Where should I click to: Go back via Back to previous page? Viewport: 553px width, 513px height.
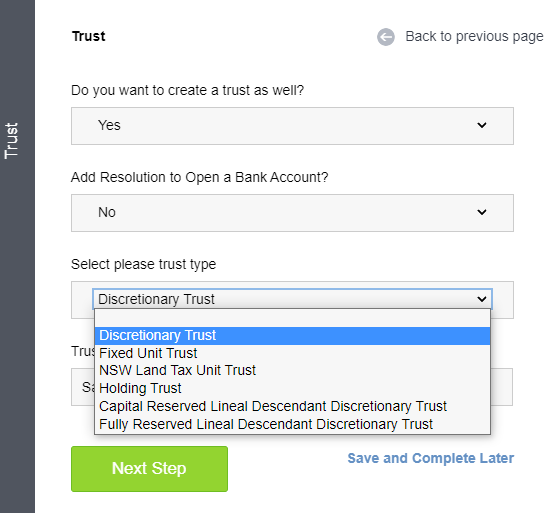(474, 36)
